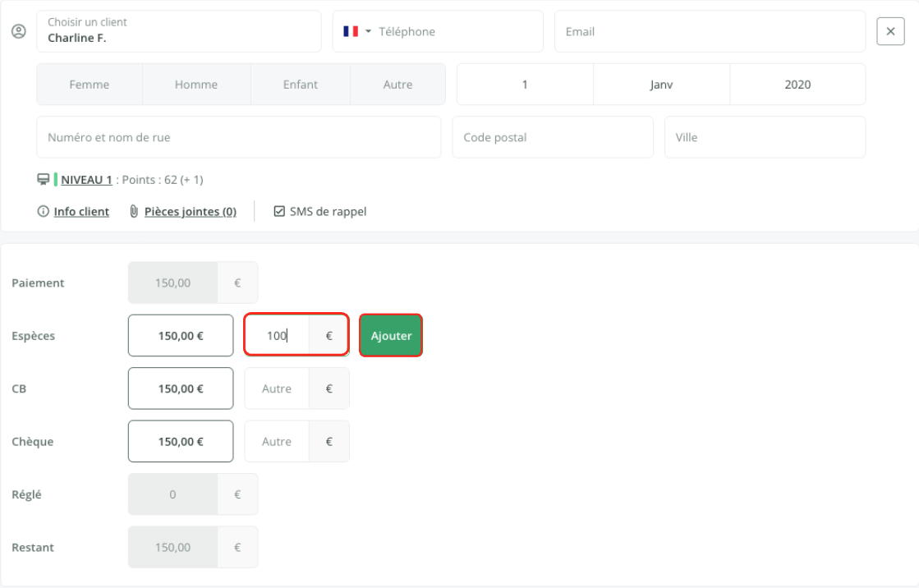Click the Restant row label
Screen dimensions: 919x588
coord(33,547)
